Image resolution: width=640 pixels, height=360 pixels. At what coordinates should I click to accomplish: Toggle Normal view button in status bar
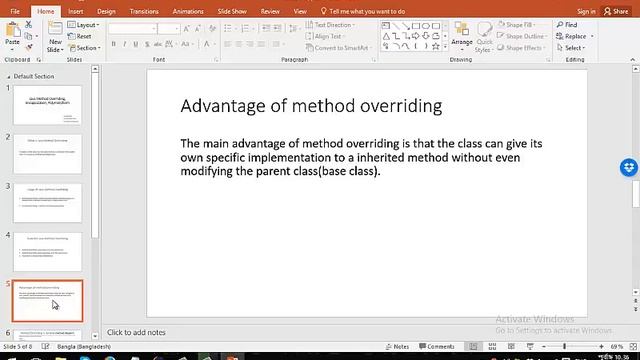tap(473, 346)
